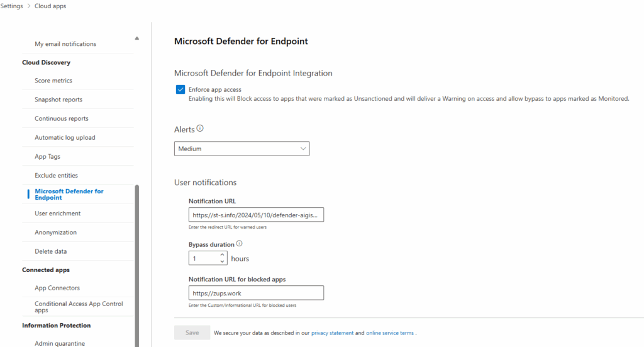Click Cloud apps breadcrumb
Viewport: 644px width, 347px height.
click(50, 6)
